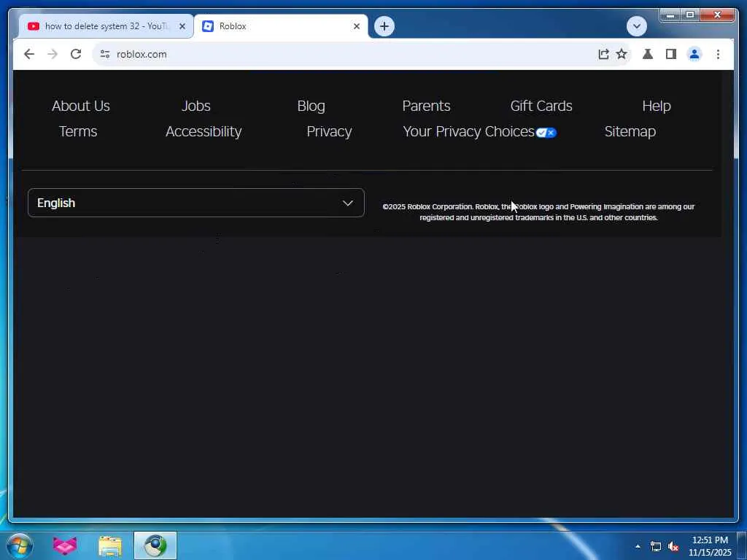
Task: Open the pink cat app in taskbar
Action: 64,545
